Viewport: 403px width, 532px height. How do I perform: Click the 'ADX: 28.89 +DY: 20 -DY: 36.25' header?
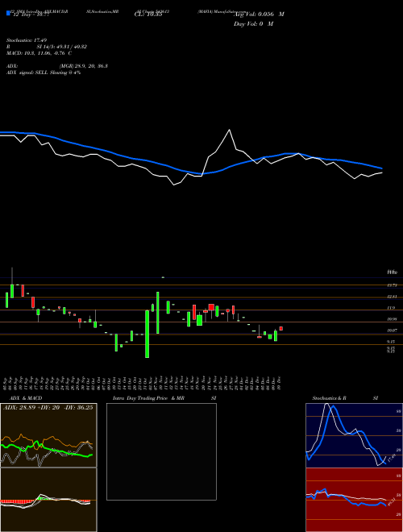48,408
